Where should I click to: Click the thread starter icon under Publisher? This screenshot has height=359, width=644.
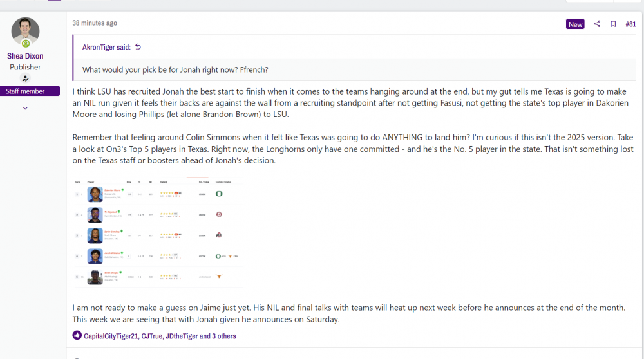(26, 78)
